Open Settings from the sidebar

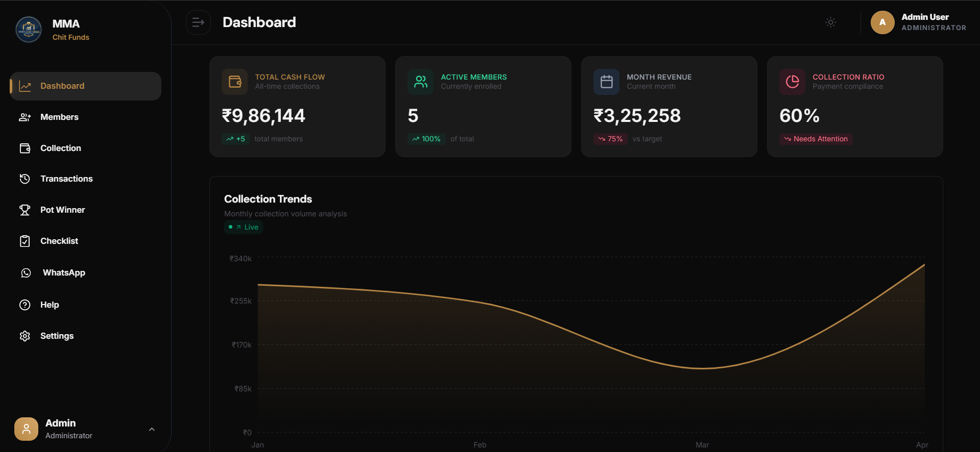86,336
